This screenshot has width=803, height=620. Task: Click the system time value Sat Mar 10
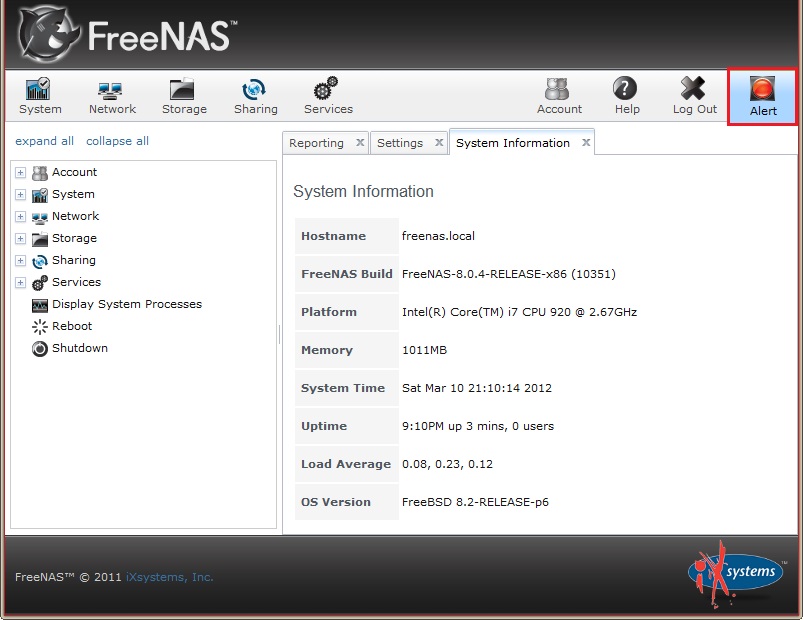click(x=477, y=388)
